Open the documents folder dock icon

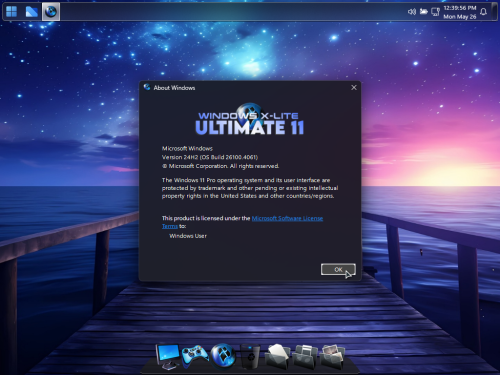pyautogui.click(x=277, y=357)
